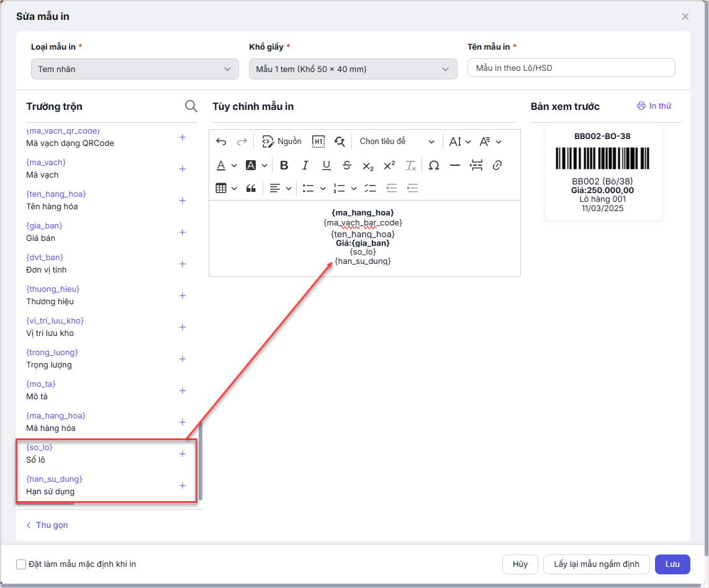Screen dimensions: 709x588
Task: Open the find and replace tool
Action: tap(340, 142)
